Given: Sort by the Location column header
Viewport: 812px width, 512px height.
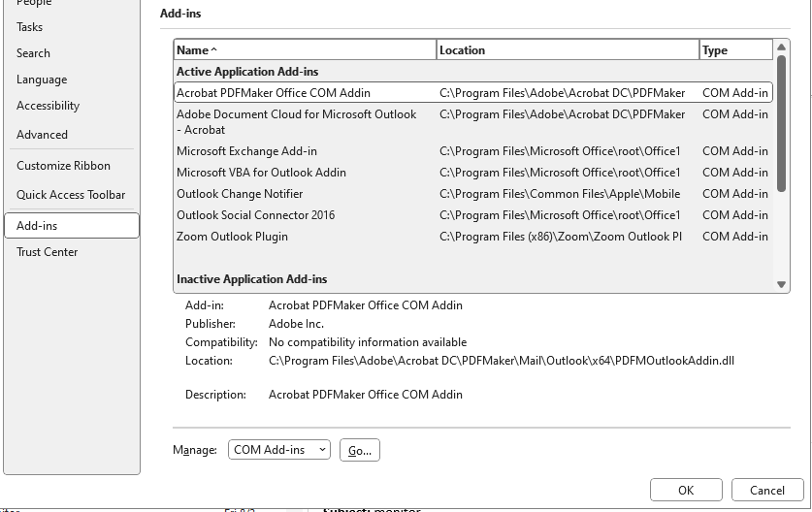Looking at the screenshot, I should click(x=567, y=50).
